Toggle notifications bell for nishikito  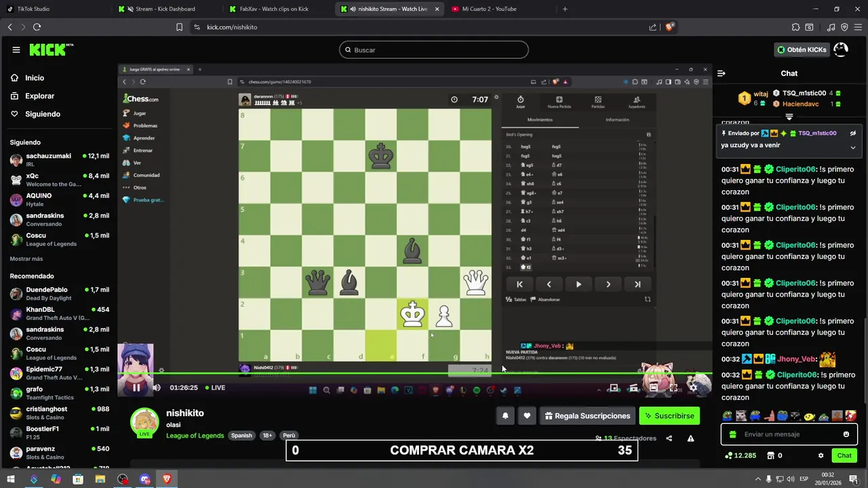click(x=505, y=416)
